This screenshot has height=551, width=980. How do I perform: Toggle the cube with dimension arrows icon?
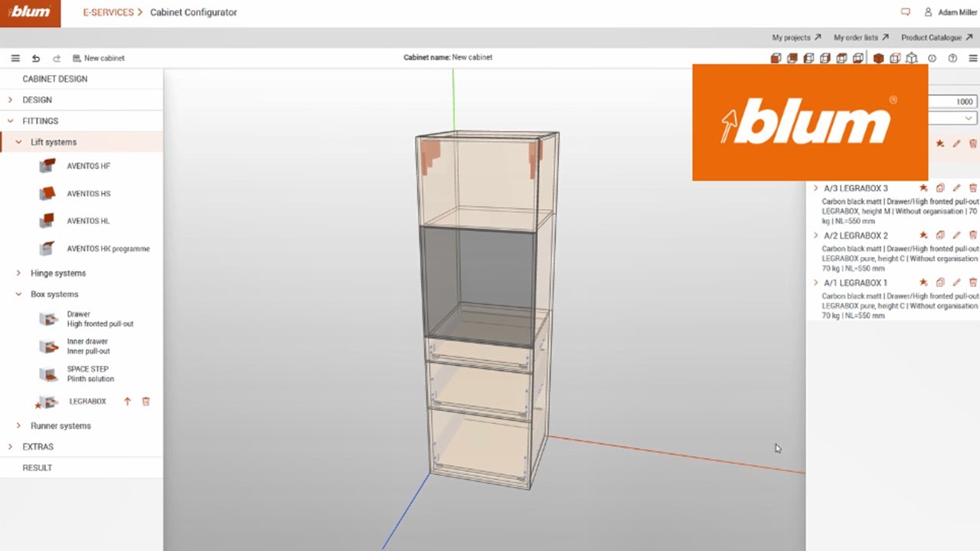[x=912, y=58]
